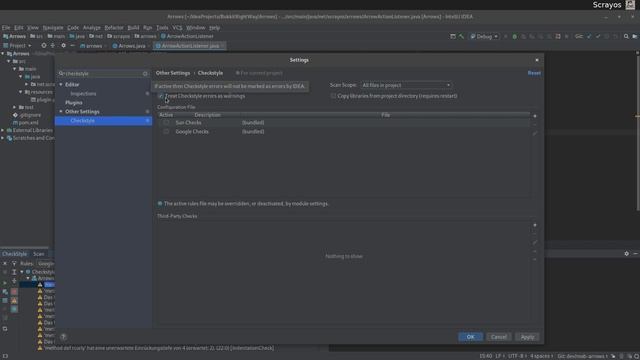Click the red error filter icon in CheckStyle panel

(x=14, y=291)
